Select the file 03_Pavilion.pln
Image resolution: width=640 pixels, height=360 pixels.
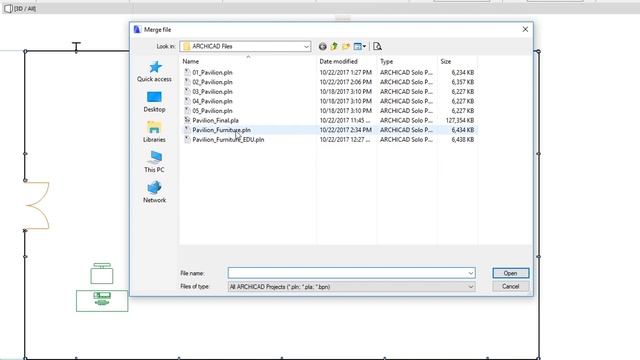pyautogui.click(x=212, y=92)
